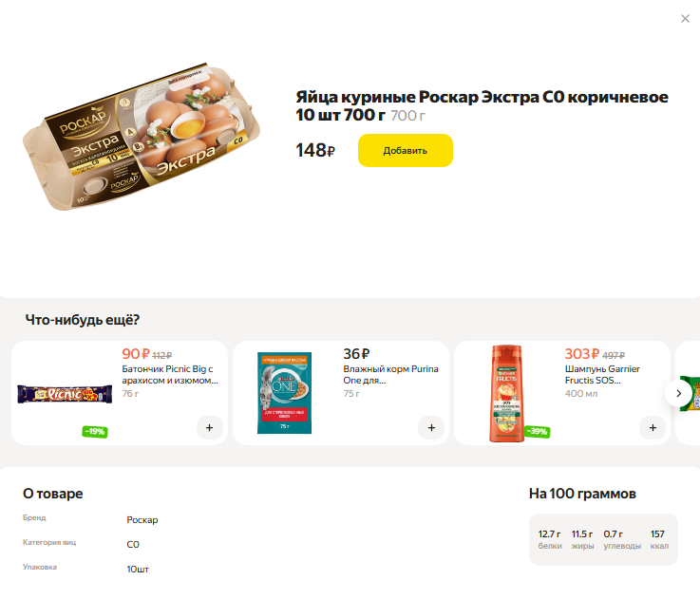Add Picnic Big bar using plus icon
Image resolution: width=700 pixels, height=599 pixels.
[210, 427]
